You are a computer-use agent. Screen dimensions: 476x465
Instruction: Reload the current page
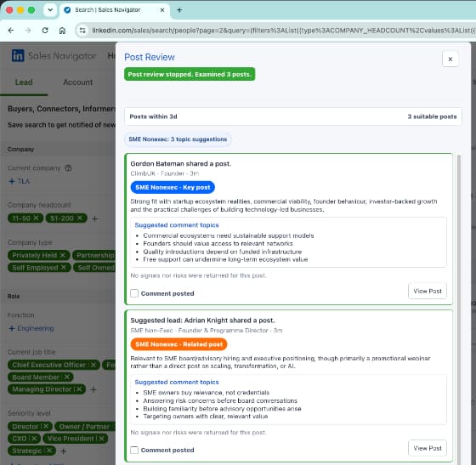click(45, 31)
